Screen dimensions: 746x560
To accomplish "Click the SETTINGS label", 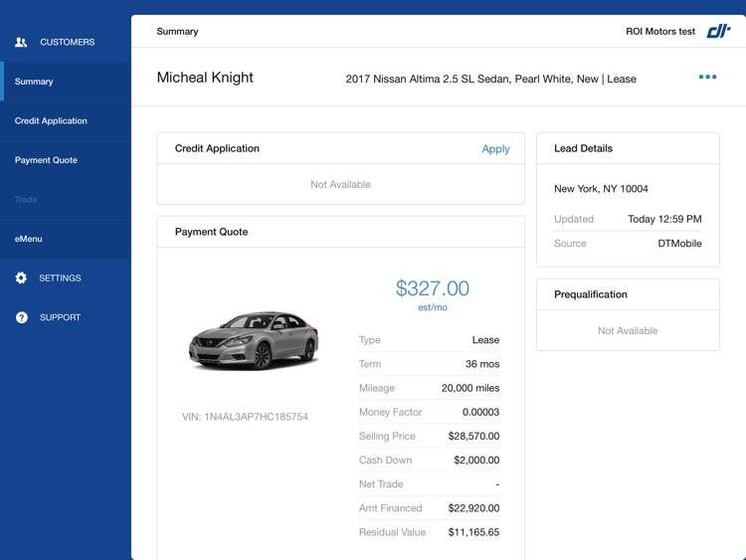I will tap(60, 278).
